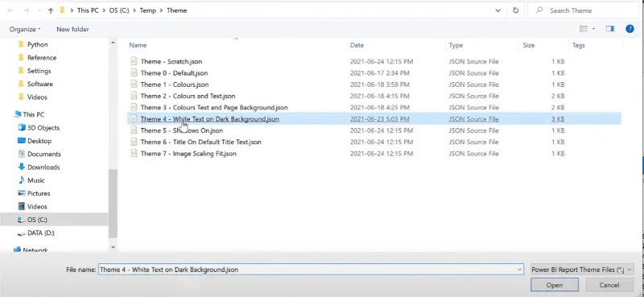Select Theme 3 - Colours Text and Page Background.json
This screenshot has height=297, width=644.
click(214, 108)
